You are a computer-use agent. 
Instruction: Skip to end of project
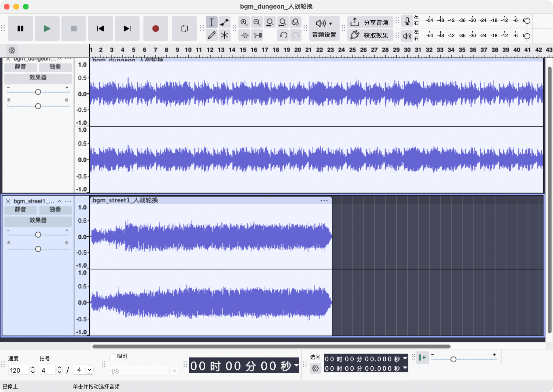pyautogui.click(x=127, y=28)
